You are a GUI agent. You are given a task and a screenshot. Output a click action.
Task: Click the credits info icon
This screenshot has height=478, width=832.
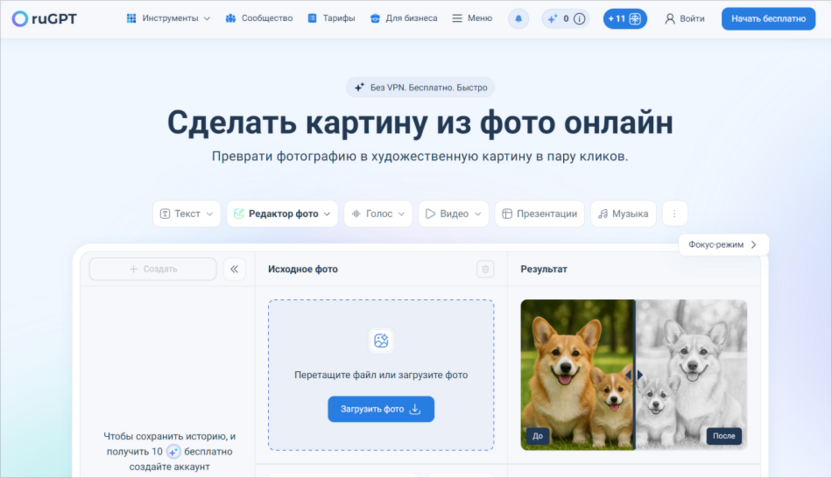point(579,19)
